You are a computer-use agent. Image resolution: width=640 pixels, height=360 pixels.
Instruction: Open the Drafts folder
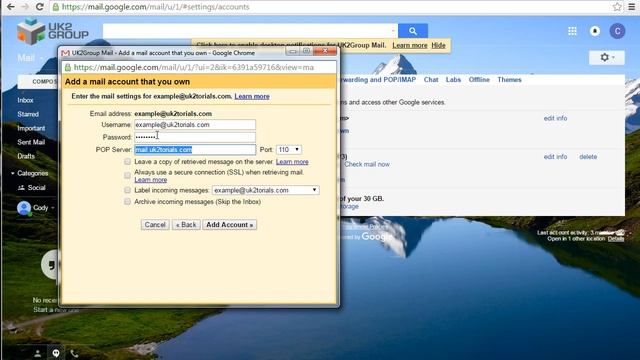click(26, 156)
